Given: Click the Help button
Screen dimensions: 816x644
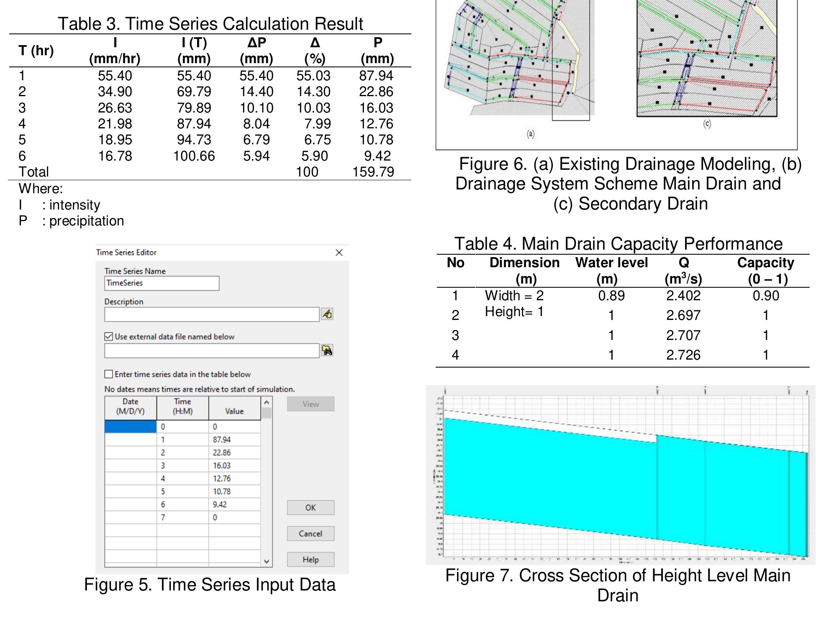Looking at the screenshot, I should pos(310,560).
